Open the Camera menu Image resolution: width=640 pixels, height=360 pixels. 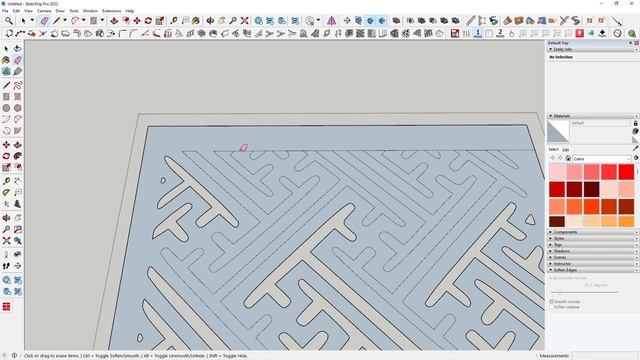44,11
